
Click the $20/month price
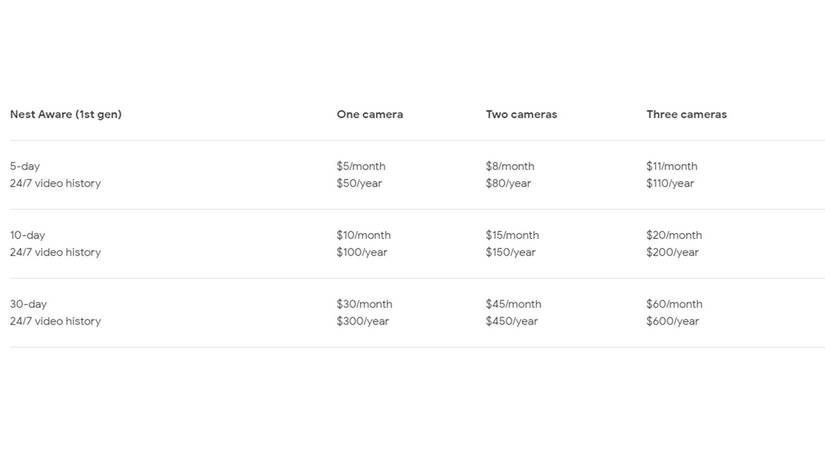tap(674, 235)
